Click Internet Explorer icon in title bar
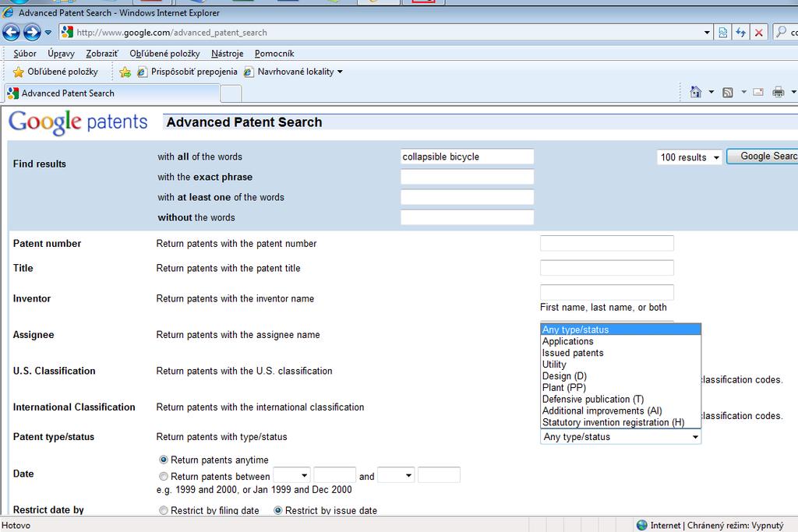Image resolution: width=798 pixels, height=532 pixels. tap(8, 12)
